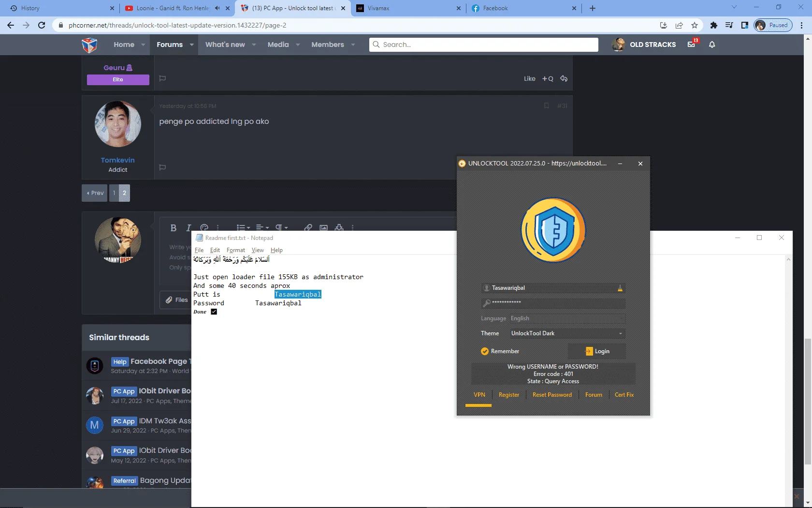Image resolution: width=812 pixels, height=508 pixels.
Task: Insert a link using the chain icon
Action: 308,227
